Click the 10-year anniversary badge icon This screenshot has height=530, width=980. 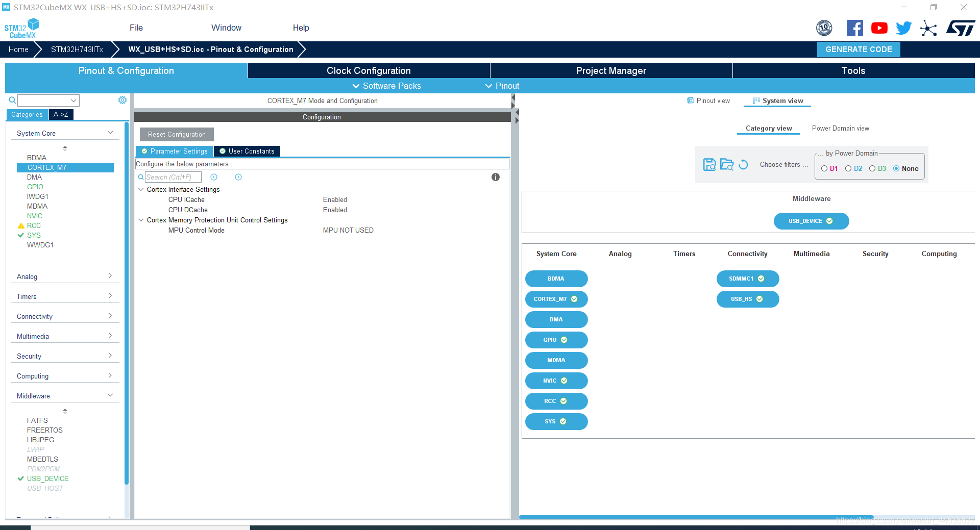(x=824, y=28)
